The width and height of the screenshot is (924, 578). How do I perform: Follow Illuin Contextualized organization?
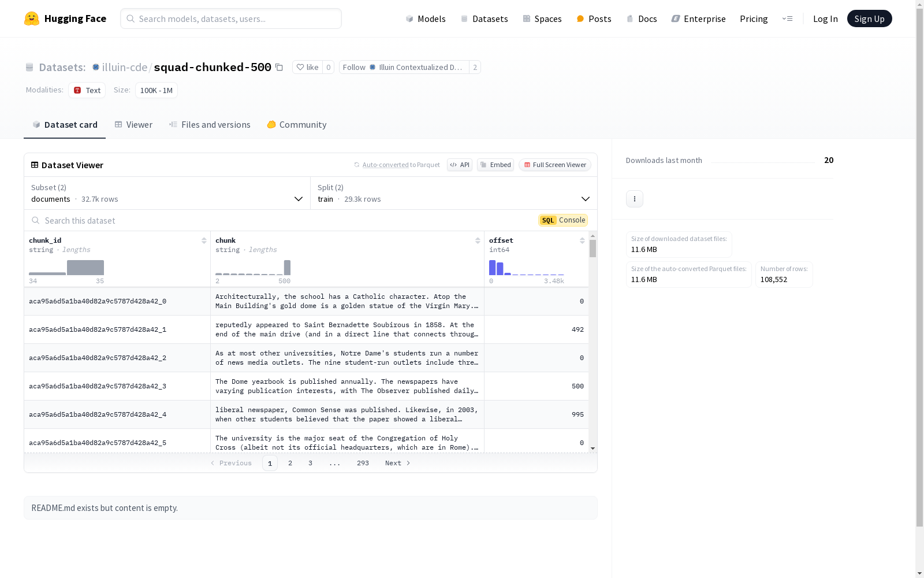[404, 68]
